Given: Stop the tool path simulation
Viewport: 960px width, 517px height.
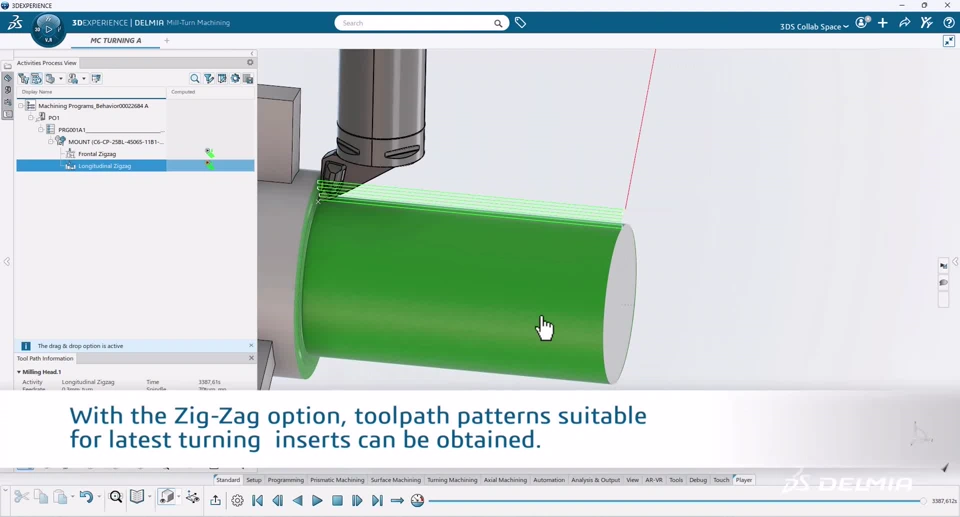Looking at the screenshot, I should 337,500.
